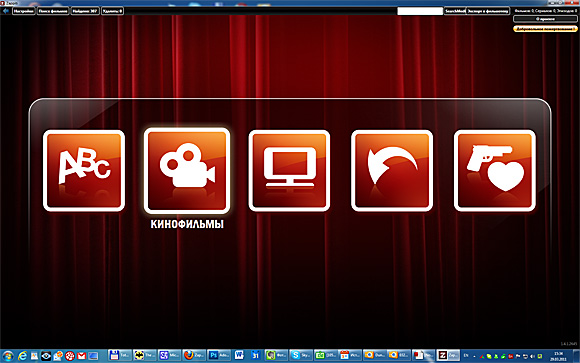Select the Кинофильмы movie camera tile
This screenshot has height=363, width=580.
(x=187, y=171)
